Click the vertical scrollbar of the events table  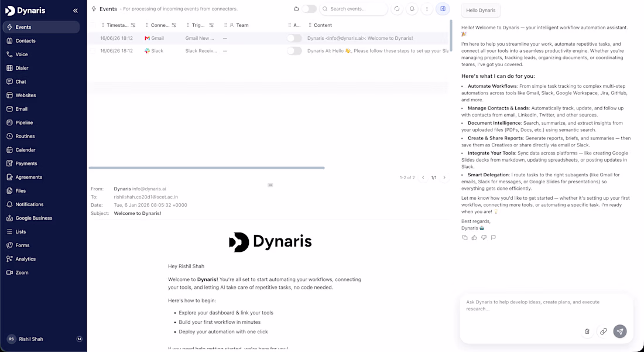[x=451, y=35]
